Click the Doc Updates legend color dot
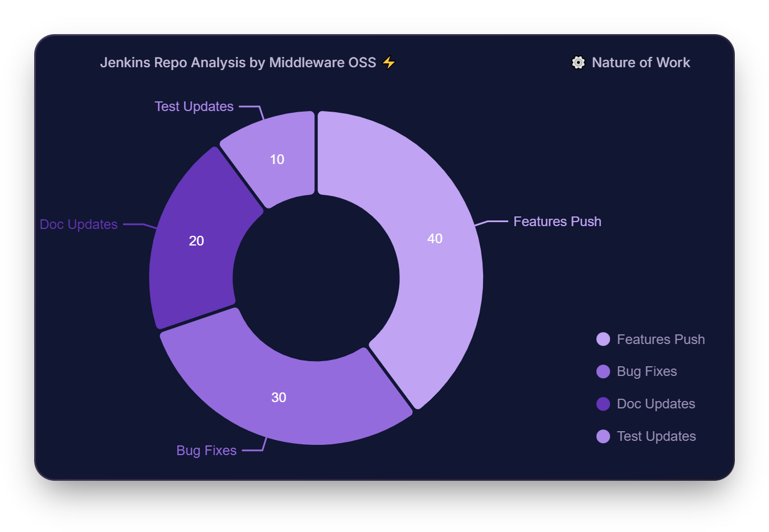The image size is (769, 532). coord(603,404)
